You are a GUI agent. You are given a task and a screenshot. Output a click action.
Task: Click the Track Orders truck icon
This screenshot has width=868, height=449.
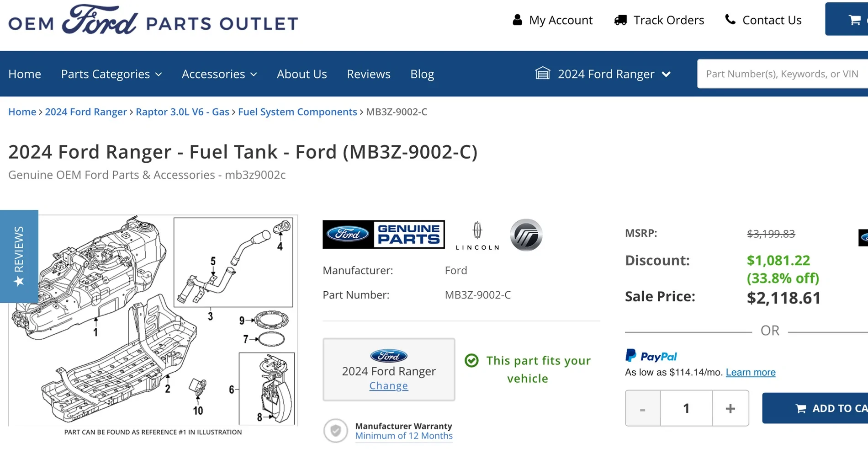pos(620,20)
